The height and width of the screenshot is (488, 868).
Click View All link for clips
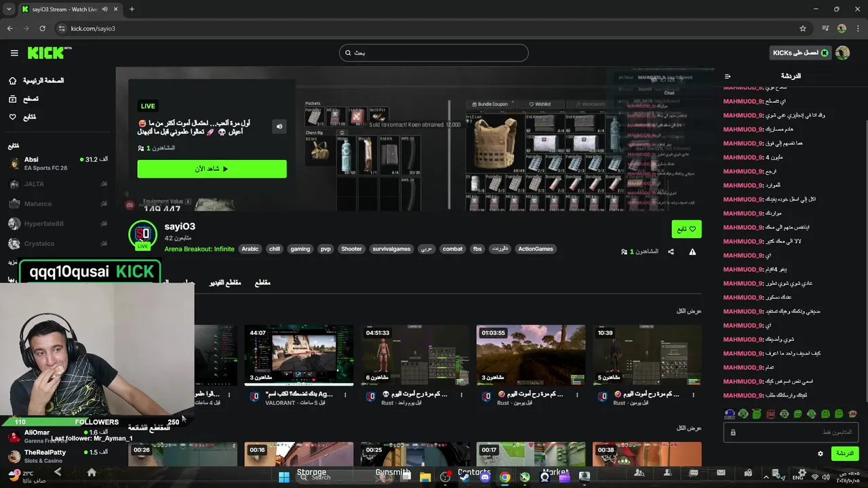(689, 428)
